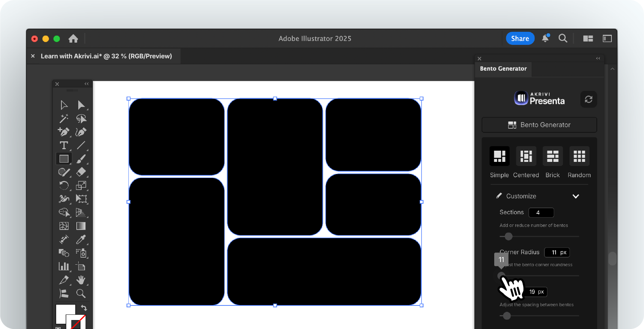Screen dimensions: 644x329
Task: Collapse the Customize section chevron
Action: pos(576,196)
